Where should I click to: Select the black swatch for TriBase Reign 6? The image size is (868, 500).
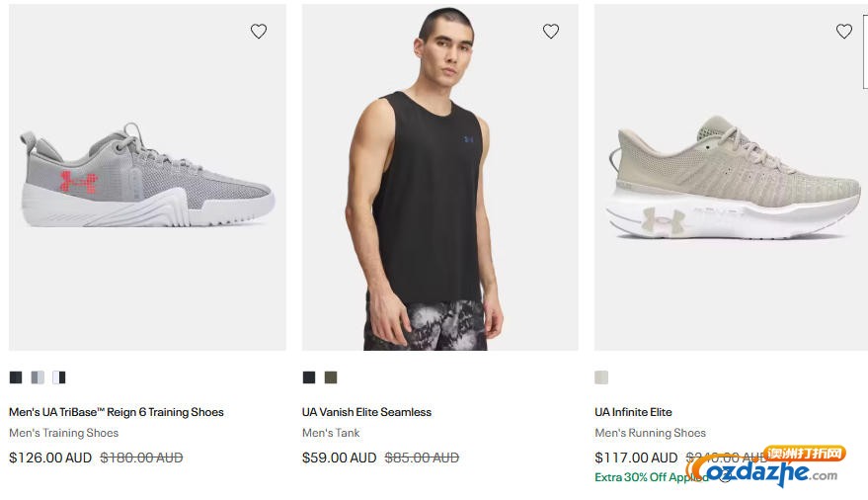click(16, 377)
